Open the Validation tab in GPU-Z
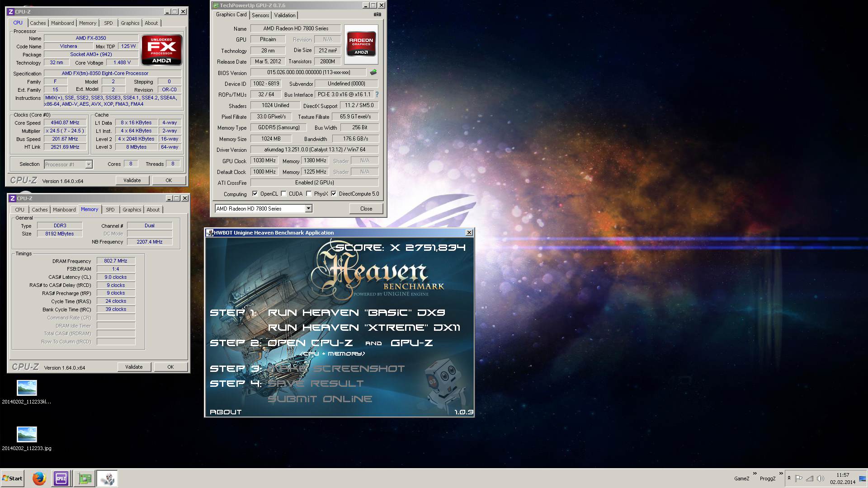The width and height of the screenshot is (868, 488). pyautogui.click(x=285, y=15)
